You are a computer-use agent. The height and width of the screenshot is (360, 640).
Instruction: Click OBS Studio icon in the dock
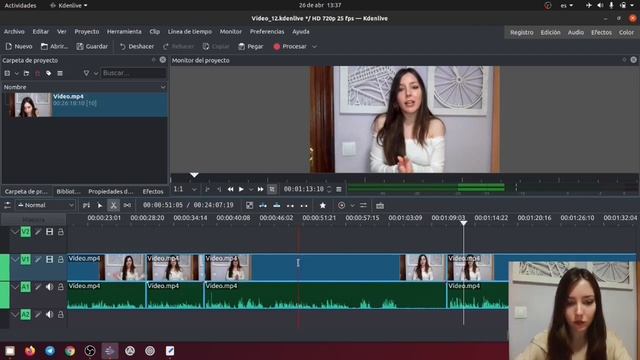click(x=90, y=351)
